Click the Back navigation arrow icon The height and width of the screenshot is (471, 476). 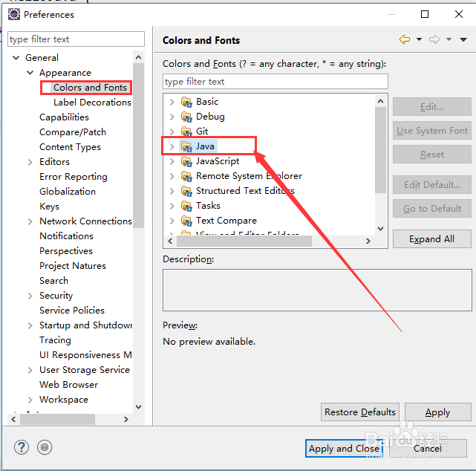tap(404, 39)
